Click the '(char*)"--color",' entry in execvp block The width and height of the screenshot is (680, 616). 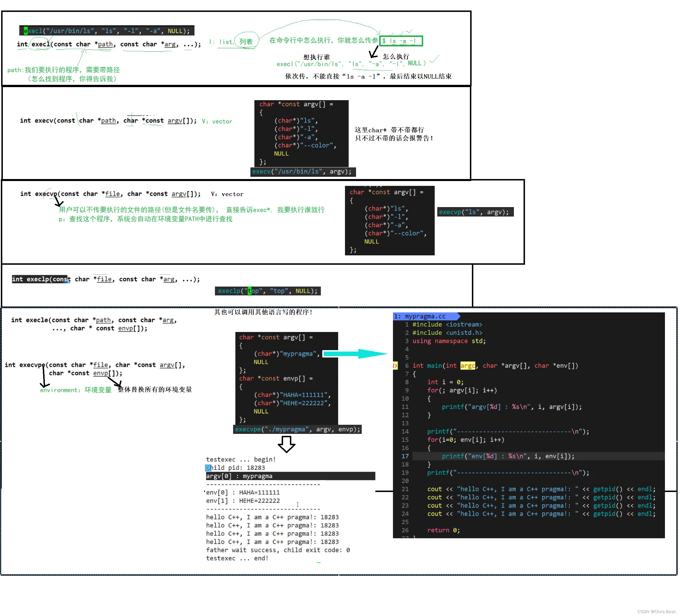point(396,233)
